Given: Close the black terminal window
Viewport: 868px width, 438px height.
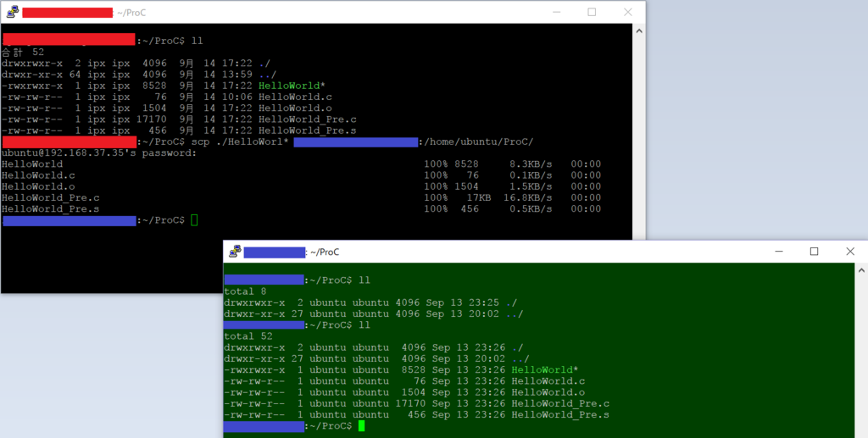Looking at the screenshot, I should [x=628, y=12].
